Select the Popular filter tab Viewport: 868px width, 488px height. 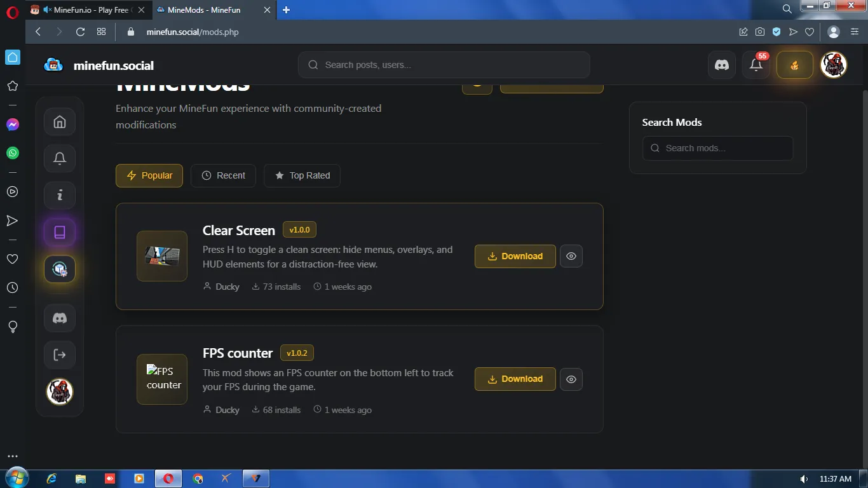[149, 175]
